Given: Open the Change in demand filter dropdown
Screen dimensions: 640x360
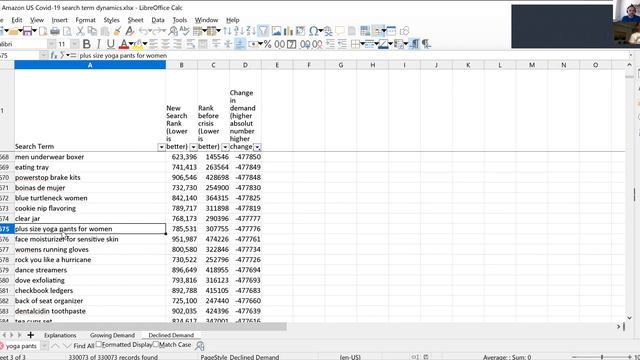Looking at the screenshot, I should coord(257,147).
